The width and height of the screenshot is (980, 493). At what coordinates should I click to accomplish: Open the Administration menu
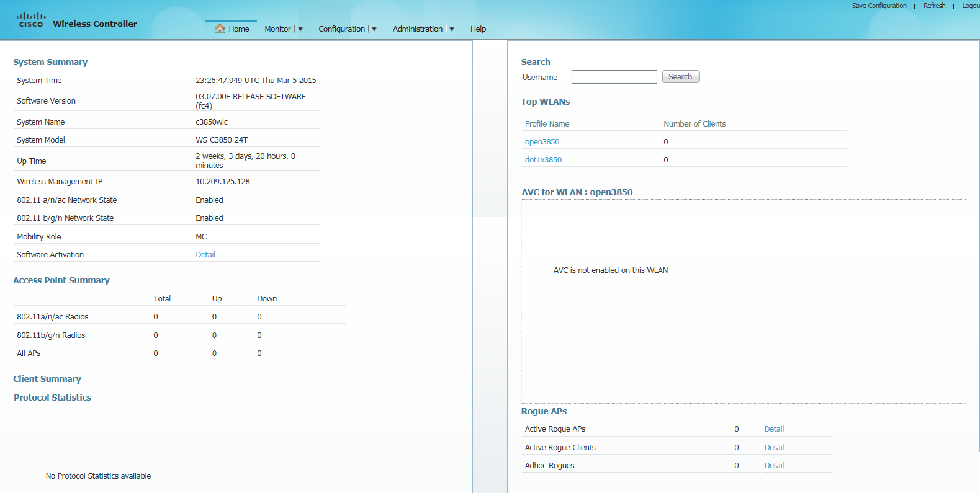pyautogui.click(x=418, y=29)
